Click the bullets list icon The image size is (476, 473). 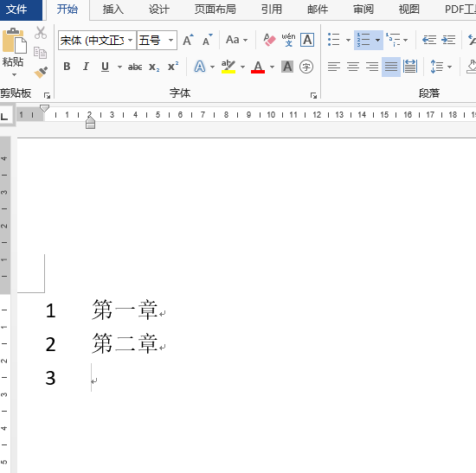coord(334,40)
